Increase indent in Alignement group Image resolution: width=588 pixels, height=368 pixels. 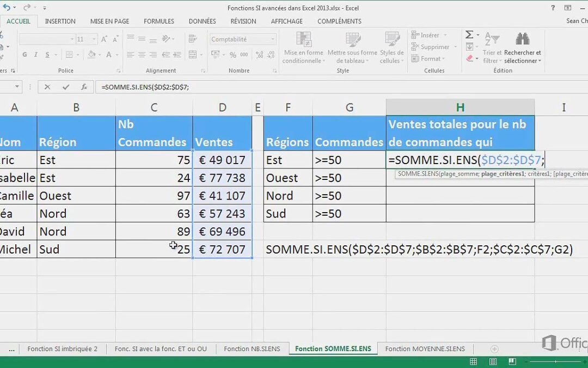pos(177,55)
